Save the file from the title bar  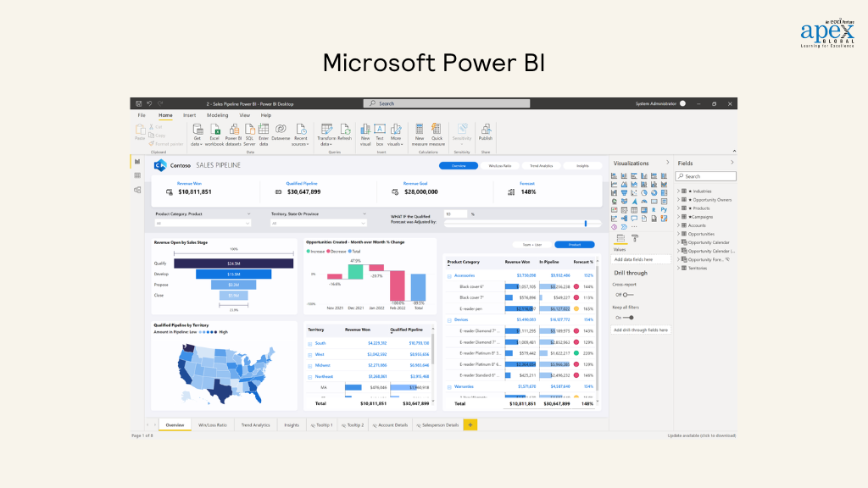point(139,103)
